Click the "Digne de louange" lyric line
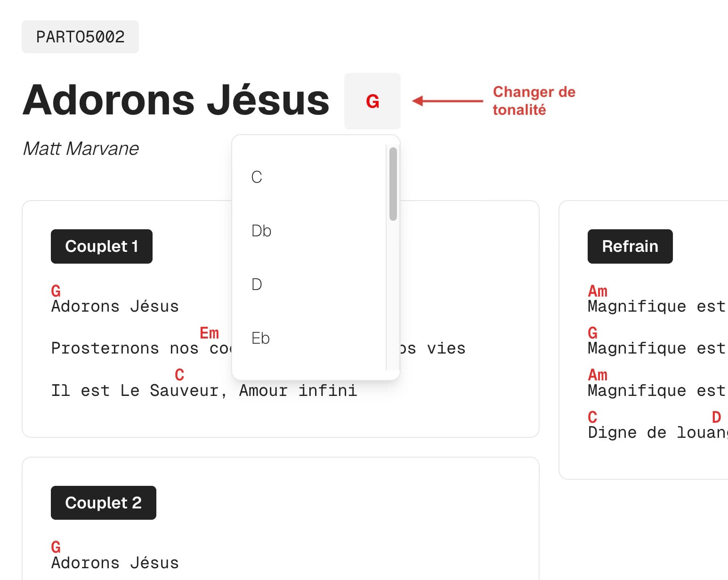728x580 pixels. click(x=657, y=433)
